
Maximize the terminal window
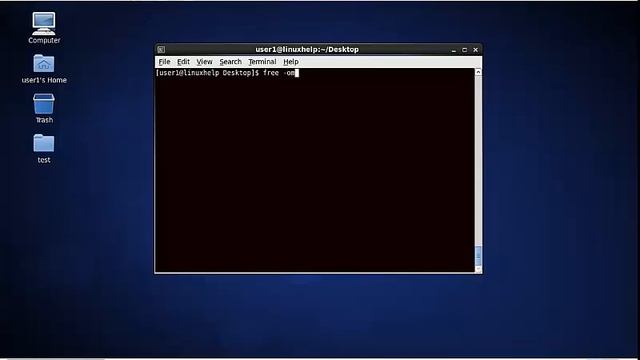pyautogui.click(x=464, y=50)
